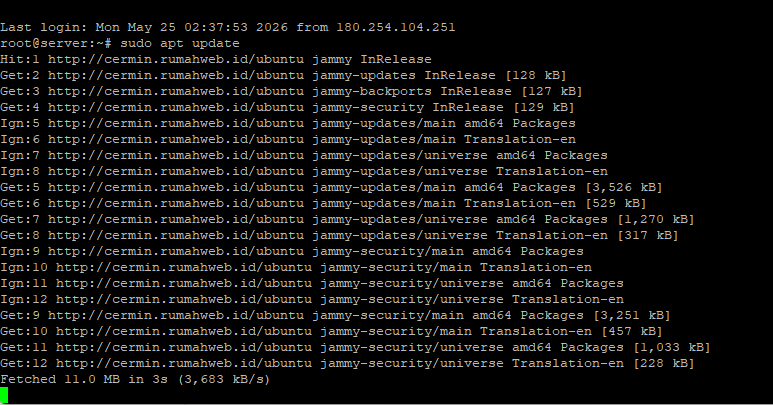Image resolution: width=773 pixels, height=405 pixels.
Task: Click the 'Get:2' jammy-updates InRelease line
Action: [283, 76]
